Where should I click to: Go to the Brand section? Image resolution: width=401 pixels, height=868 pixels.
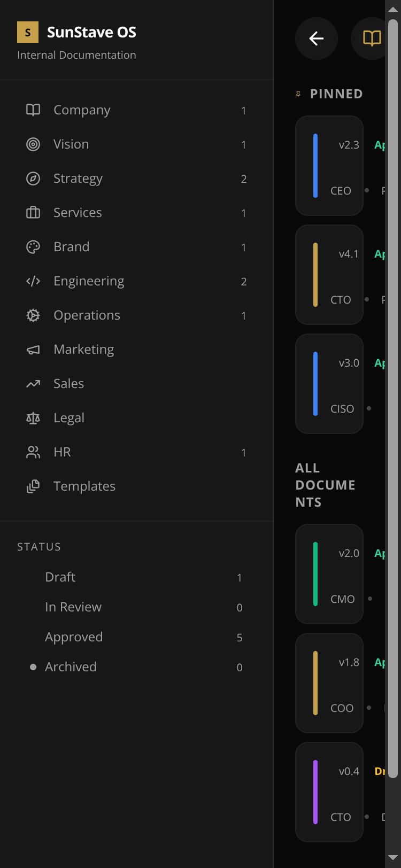(x=136, y=247)
